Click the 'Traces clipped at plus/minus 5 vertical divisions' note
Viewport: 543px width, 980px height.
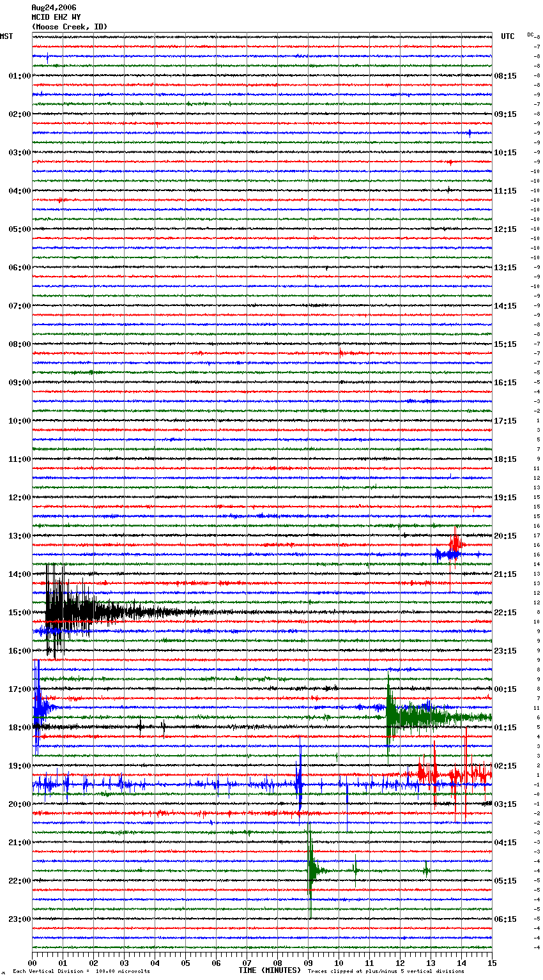386,971
